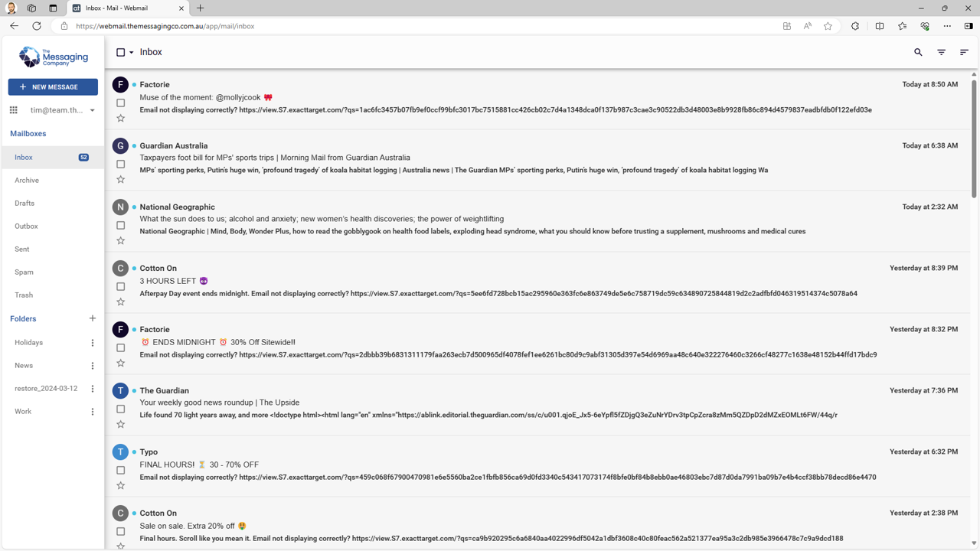
Task: Open options menu for restore_2024-03-12 folder
Action: 93,389
